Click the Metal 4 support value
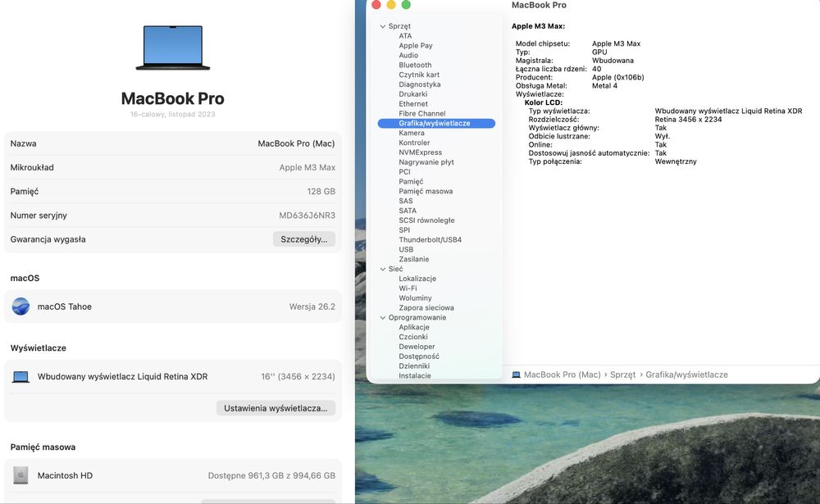Image resolution: width=820 pixels, height=504 pixels. point(604,86)
